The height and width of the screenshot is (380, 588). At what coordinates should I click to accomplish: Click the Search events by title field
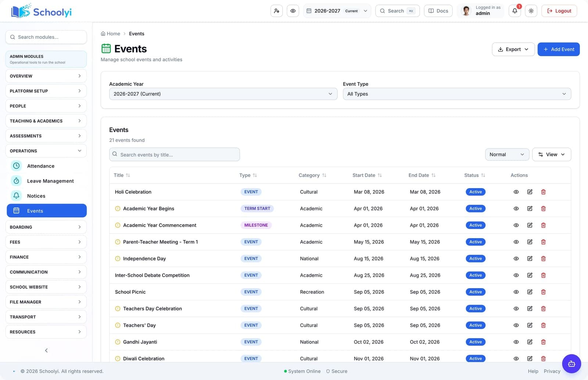175,154
